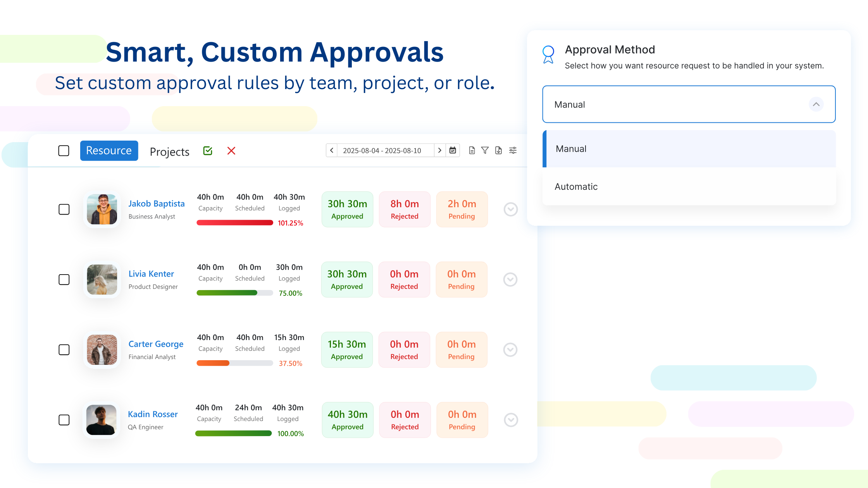This screenshot has width=868, height=488.
Task: Click the document report icon
Action: pos(472,150)
